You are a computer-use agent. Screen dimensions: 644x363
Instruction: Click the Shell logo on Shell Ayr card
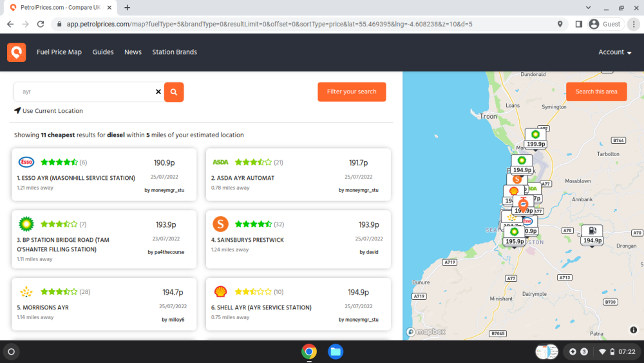[220, 292]
